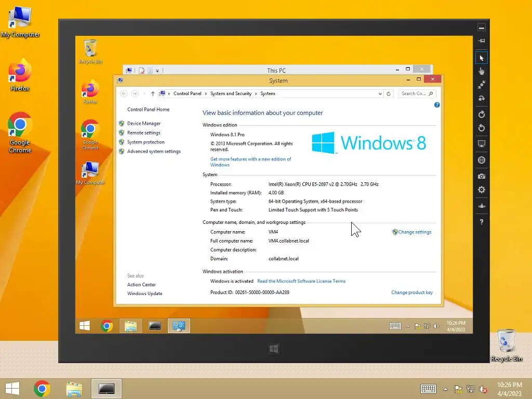The image size is (532, 399).
Task: Click Properties icon in This PC title bar
Action: coord(141,71)
